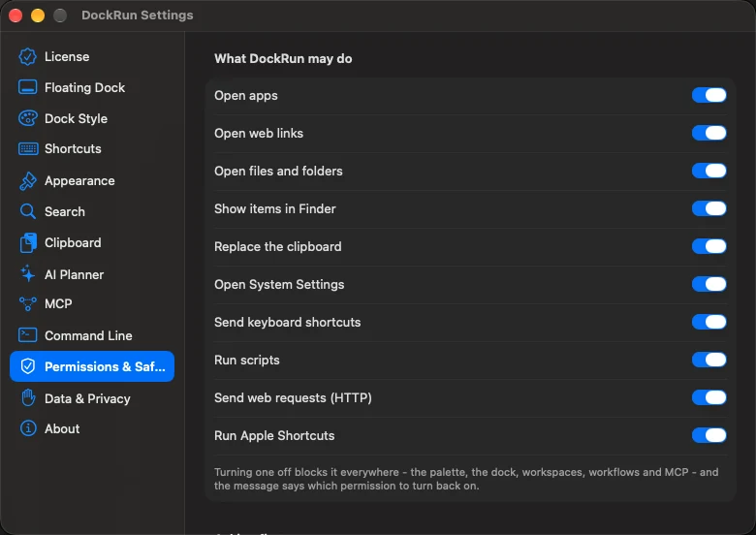Toggle Send web requests (HTTP) switch
Image resolution: width=756 pixels, height=535 pixels.
709,397
